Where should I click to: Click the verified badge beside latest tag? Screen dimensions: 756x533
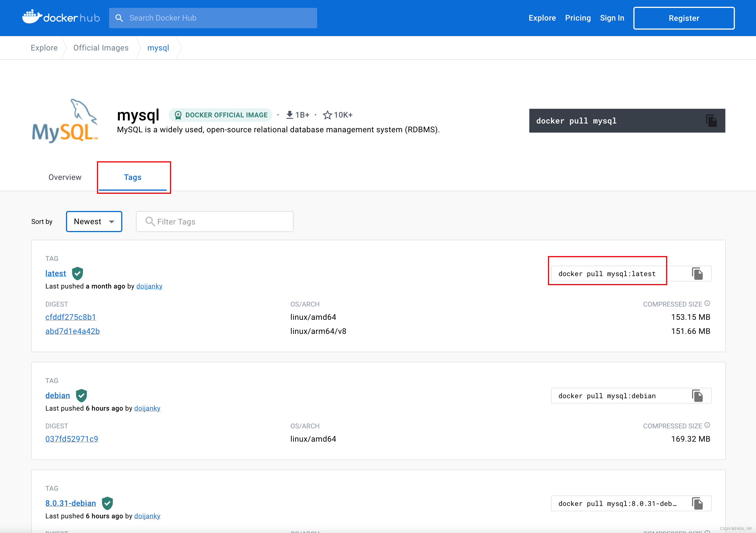[78, 273]
